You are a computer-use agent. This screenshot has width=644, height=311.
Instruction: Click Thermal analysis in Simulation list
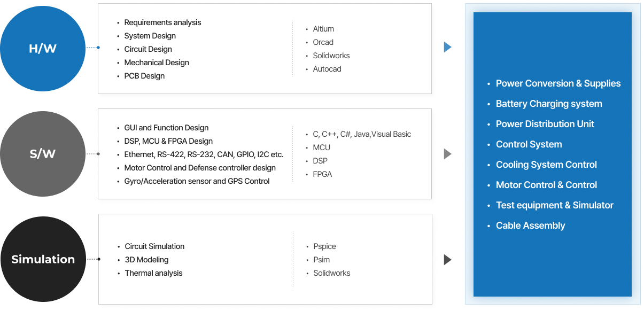tap(153, 273)
